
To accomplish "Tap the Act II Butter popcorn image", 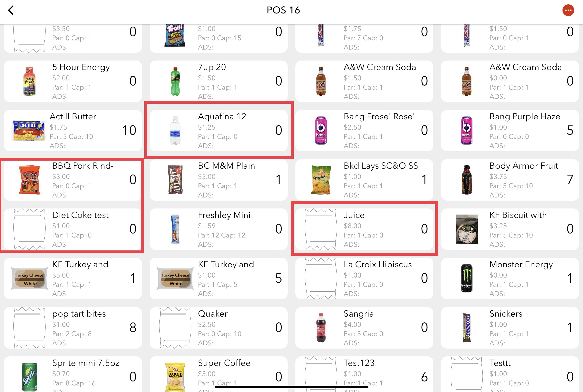I will (28, 131).
